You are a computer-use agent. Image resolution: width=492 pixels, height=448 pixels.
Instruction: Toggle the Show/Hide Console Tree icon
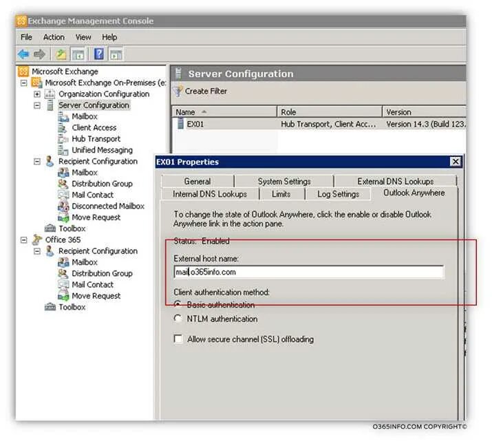78,54
